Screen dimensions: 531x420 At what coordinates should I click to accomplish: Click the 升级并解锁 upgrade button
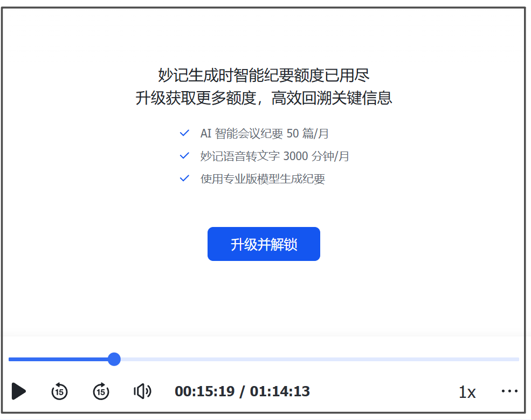pyautogui.click(x=264, y=244)
